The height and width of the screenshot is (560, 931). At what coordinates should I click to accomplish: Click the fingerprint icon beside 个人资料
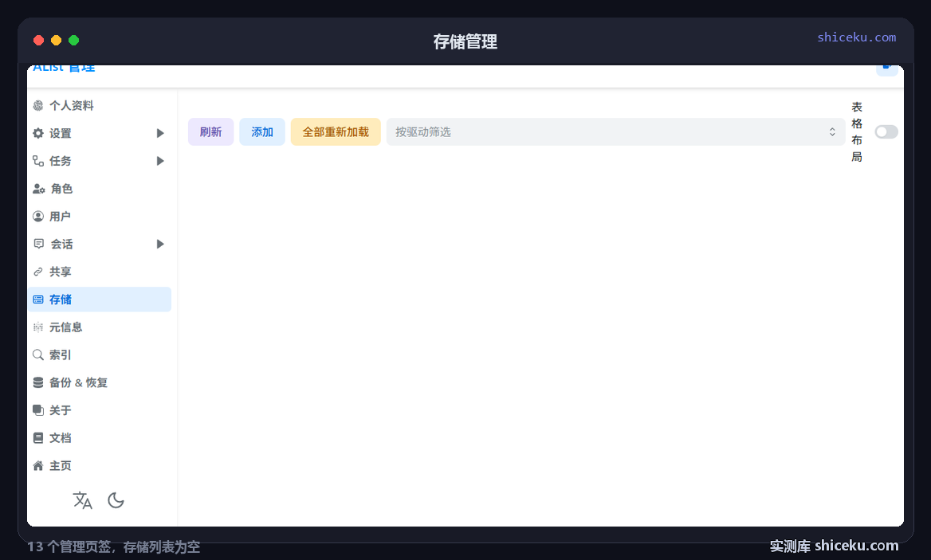coord(38,106)
